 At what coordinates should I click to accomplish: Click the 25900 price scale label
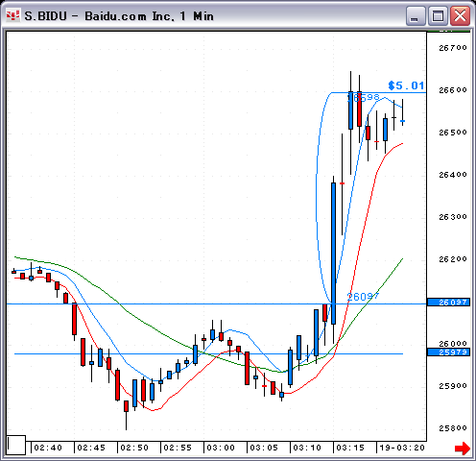(453, 386)
